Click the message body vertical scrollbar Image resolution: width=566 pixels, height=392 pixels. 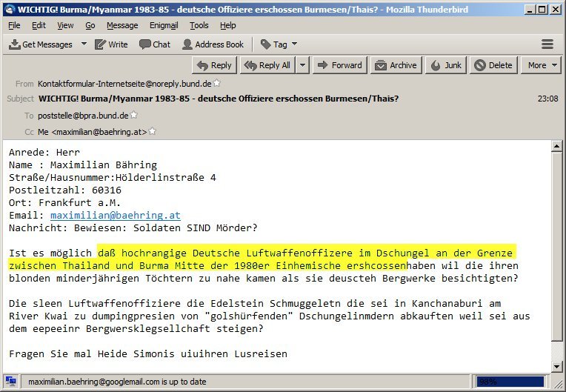(x=557, y=245)
